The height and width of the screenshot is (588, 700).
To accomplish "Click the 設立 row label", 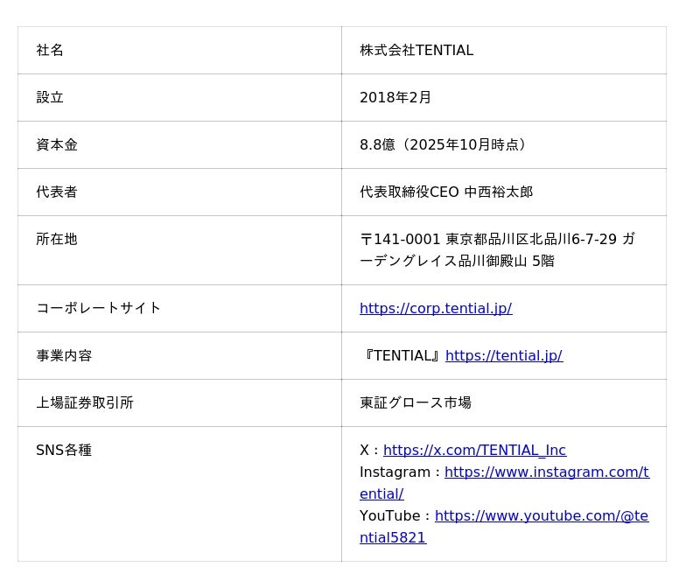I will [x=50, y=98].
